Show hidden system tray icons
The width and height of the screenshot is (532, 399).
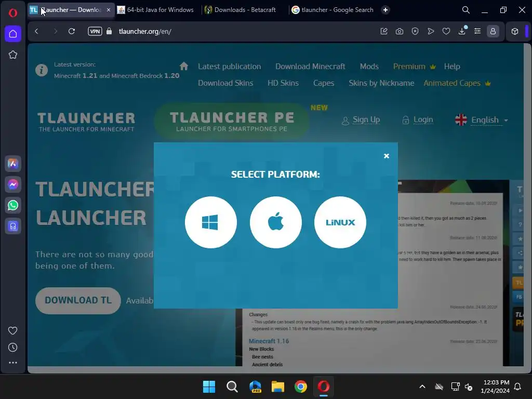tap(422, 387)
